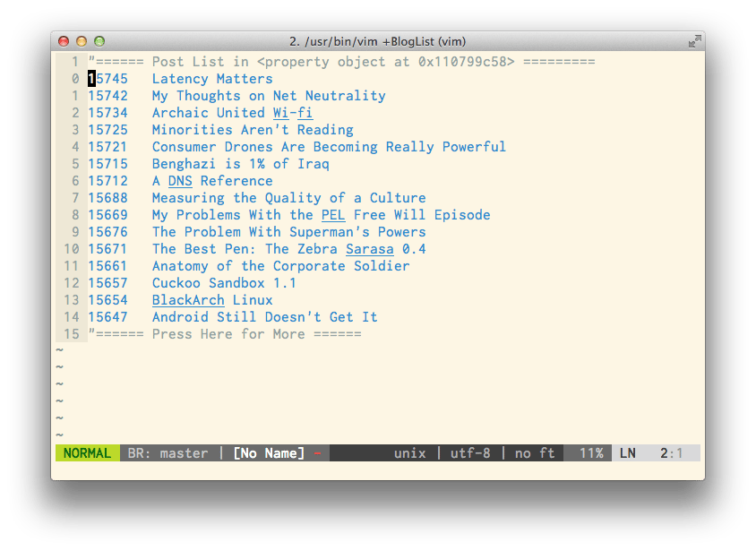
Task: Select 'The Problem With Superman's Powers' post
Action: click(x=288, y=232)
